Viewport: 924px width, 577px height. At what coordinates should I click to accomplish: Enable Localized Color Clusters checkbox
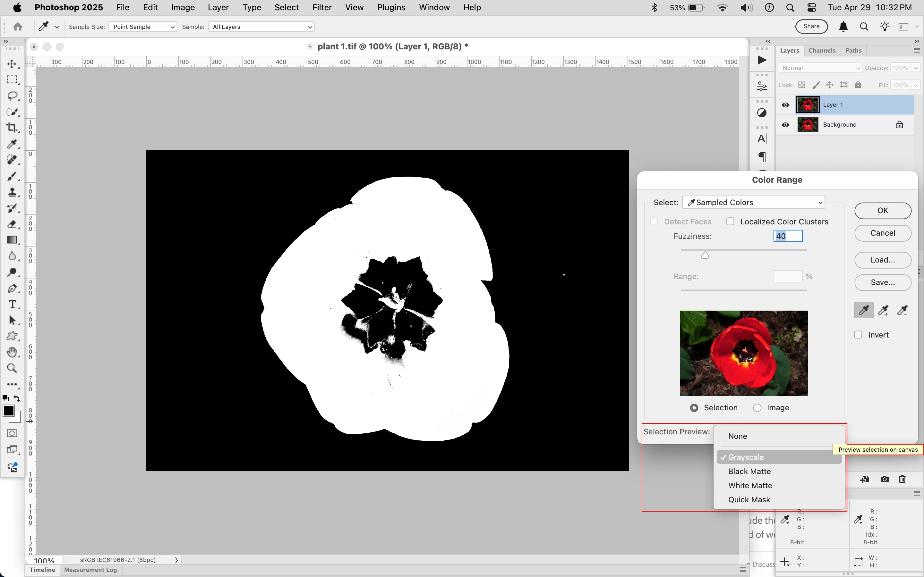[x=731, y=222]
